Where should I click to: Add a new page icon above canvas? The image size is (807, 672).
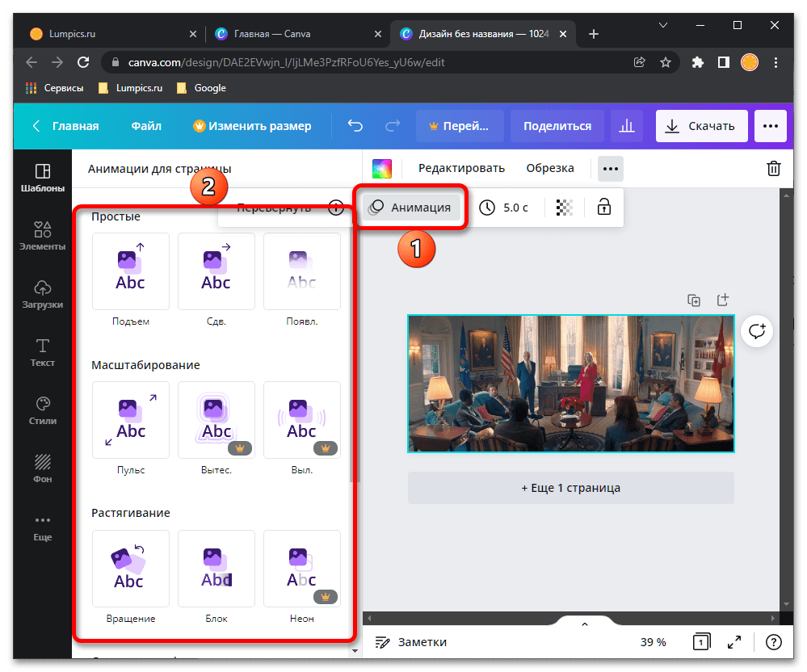coord(723,300)
